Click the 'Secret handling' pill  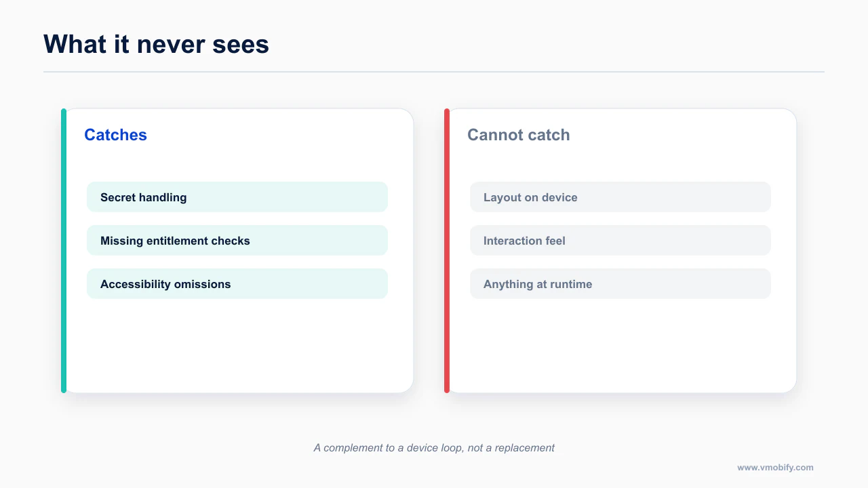pyautogui.click(x=237, y=197)
